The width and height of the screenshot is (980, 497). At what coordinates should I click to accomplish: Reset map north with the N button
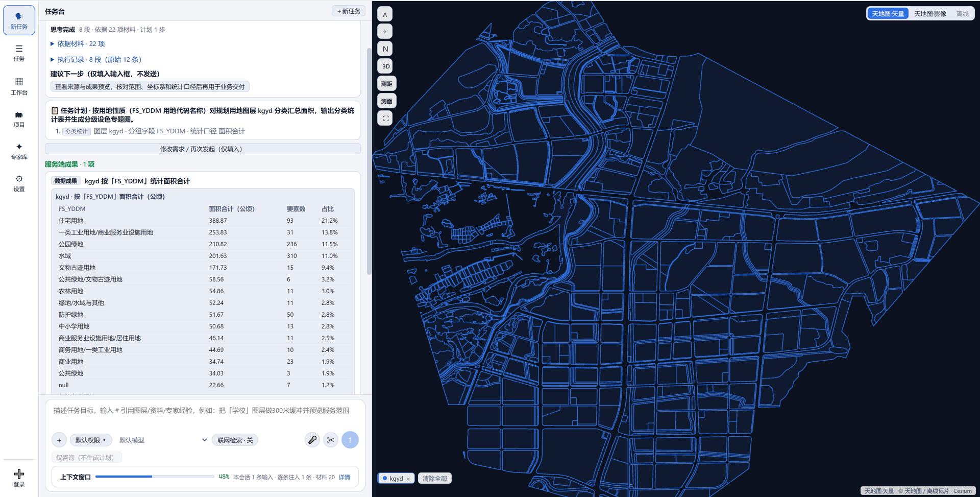[x=385, y=49]
